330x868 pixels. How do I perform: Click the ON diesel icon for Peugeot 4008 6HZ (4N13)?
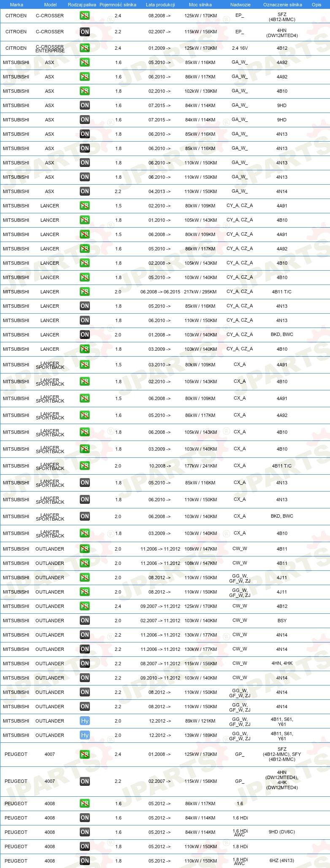pos(85,861)
